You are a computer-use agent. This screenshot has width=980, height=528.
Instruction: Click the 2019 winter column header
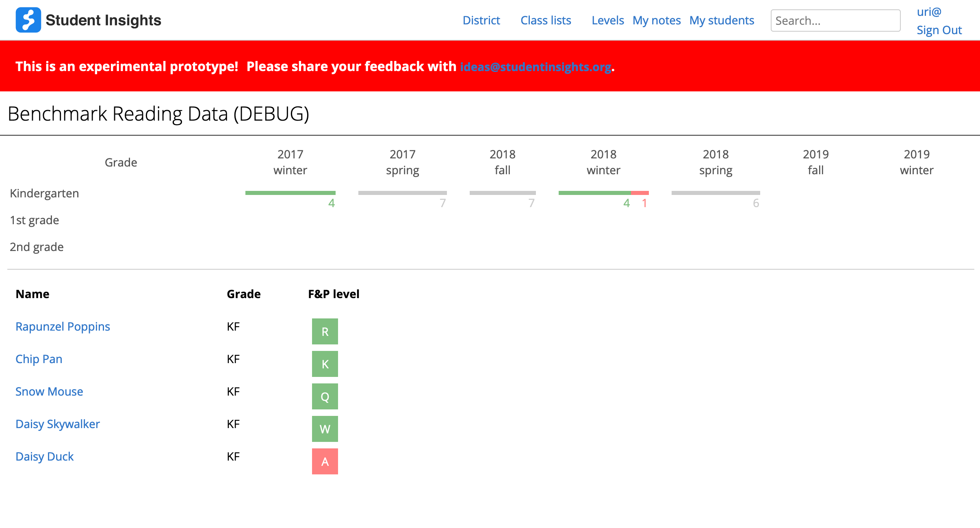coord(917,162)
